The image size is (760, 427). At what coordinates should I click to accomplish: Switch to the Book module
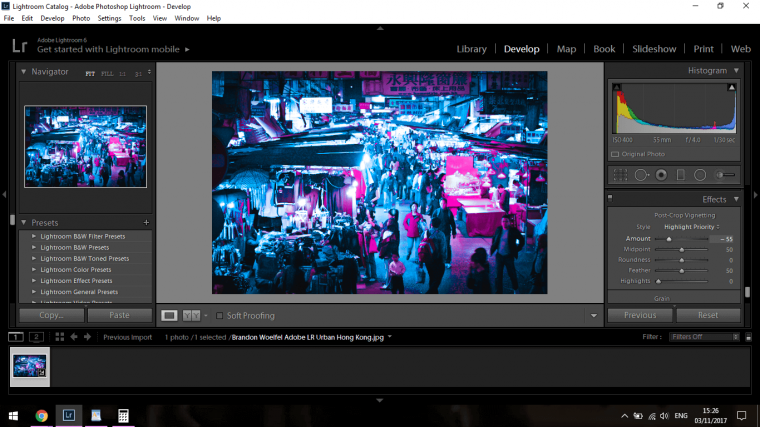pyautogui.click(x=604, y=49)
